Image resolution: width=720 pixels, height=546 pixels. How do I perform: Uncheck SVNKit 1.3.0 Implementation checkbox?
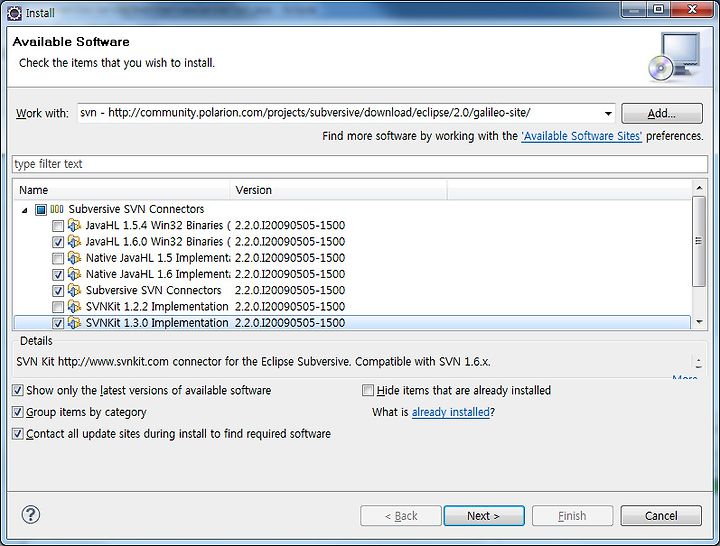(x=58, y=323)
